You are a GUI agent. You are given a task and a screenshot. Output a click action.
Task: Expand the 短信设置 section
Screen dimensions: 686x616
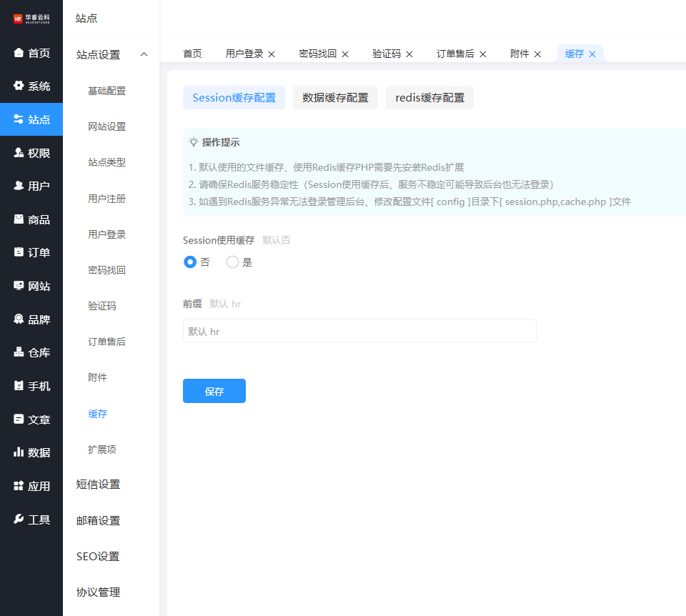[x=99, y=485]
